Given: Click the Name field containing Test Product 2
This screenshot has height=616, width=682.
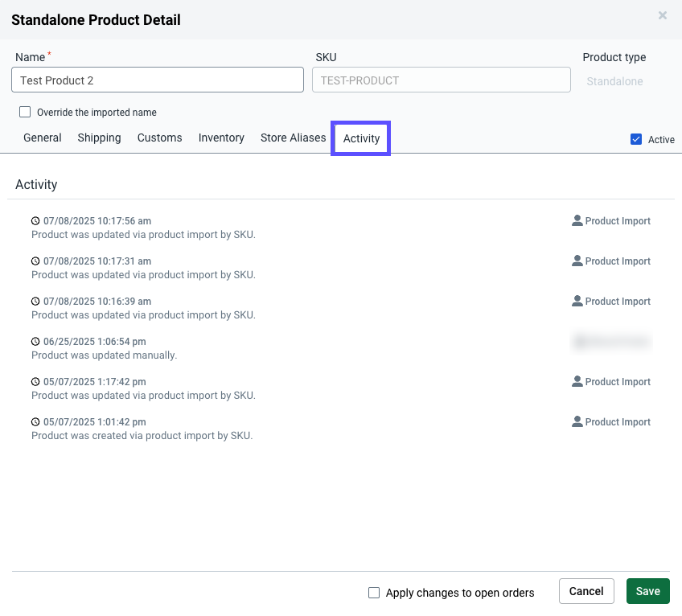Looking at the screenshot, I should (x=157, y=80).
